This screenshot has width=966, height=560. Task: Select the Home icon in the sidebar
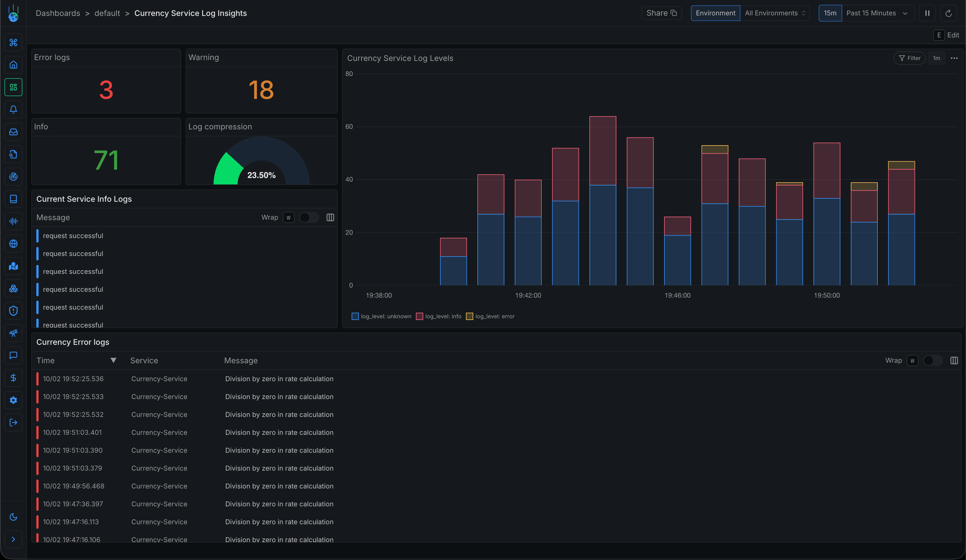[13, 65]
